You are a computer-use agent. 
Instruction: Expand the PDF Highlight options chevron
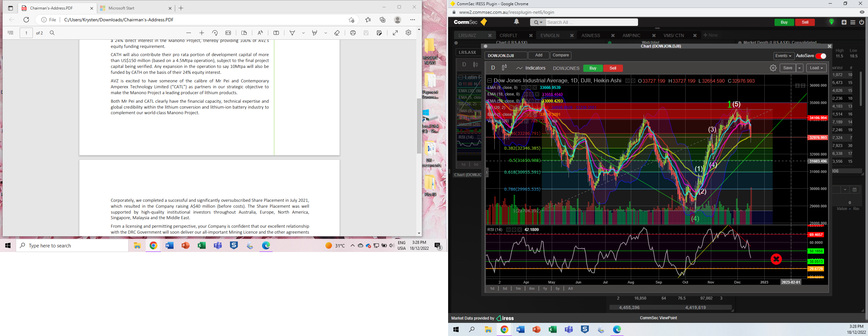point(325,33)
